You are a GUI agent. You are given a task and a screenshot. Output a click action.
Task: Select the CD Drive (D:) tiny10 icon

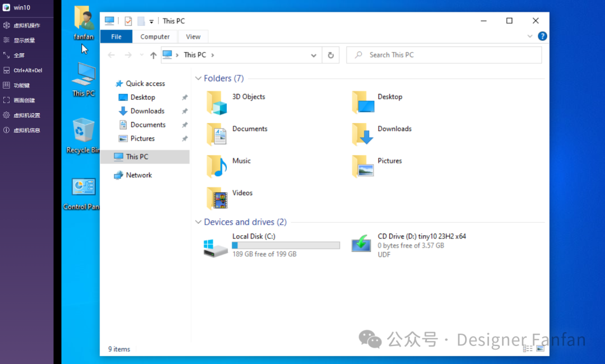[x=361, y=244]
